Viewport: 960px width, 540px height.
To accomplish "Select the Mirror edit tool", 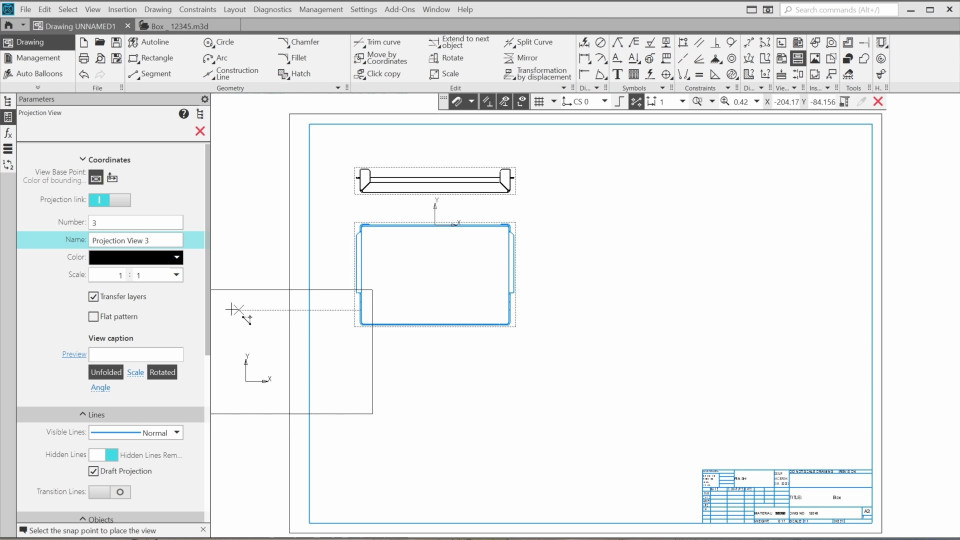I will (x=520, y=58).
